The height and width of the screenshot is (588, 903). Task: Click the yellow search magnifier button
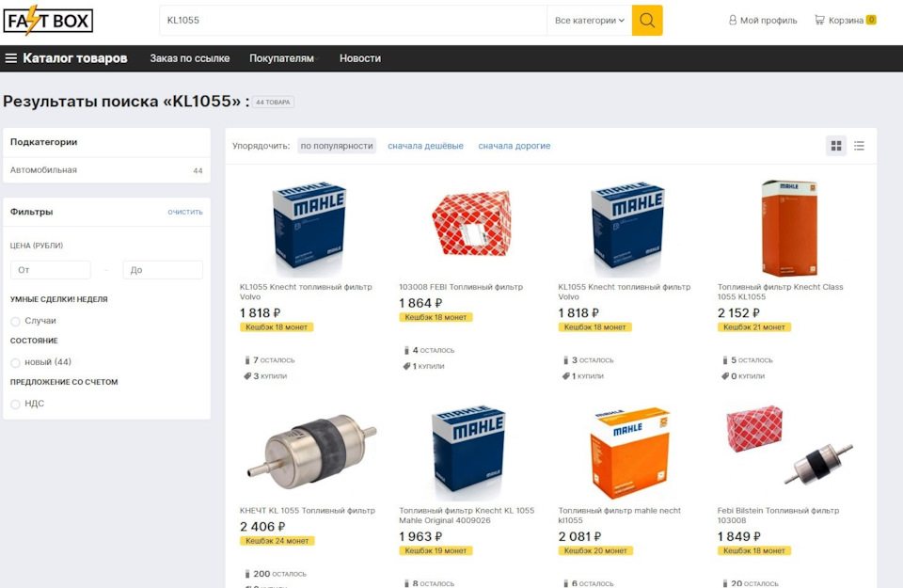pyautogui.click(x=647, y=20)
